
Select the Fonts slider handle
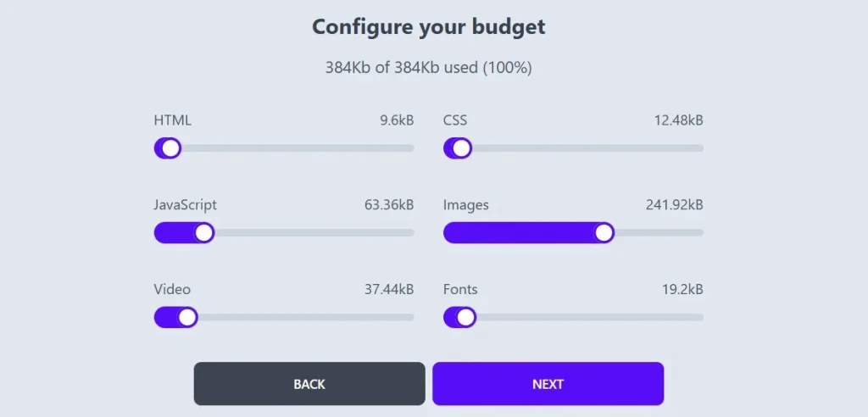click(x=465, y=318)
